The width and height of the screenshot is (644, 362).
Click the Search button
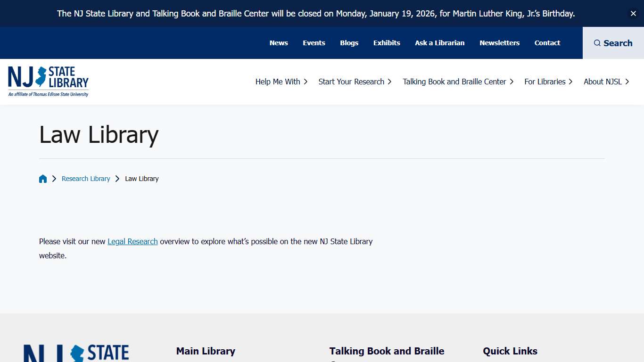pyautogui.click(x=613, y=43)
